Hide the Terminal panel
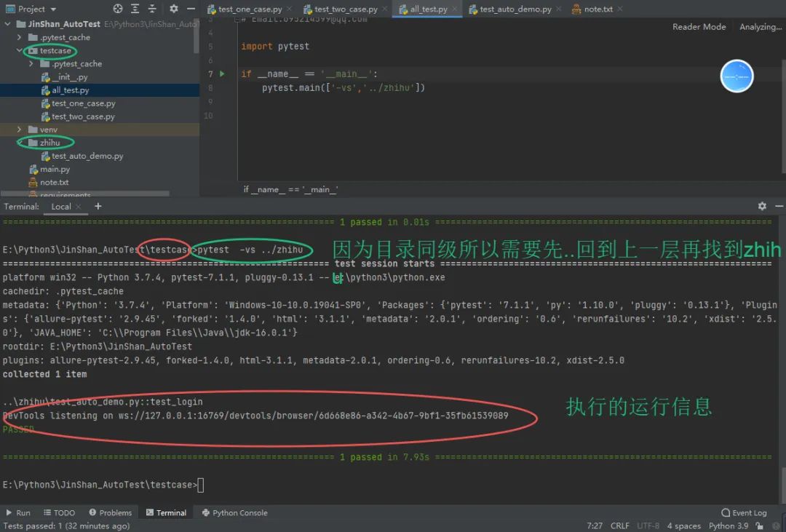This screenshot has width=786, height=532. 779,206
